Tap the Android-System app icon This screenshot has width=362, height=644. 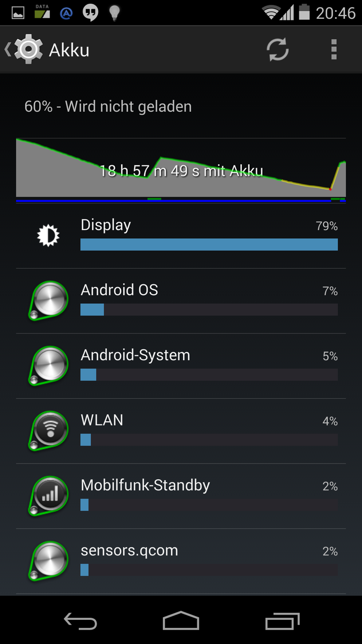pos(48,366)
